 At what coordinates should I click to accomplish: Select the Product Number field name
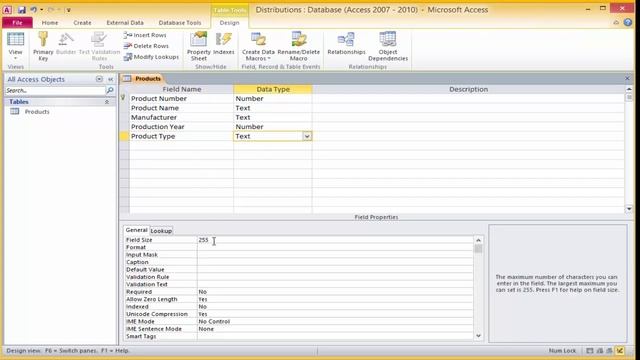coord(159,99)
